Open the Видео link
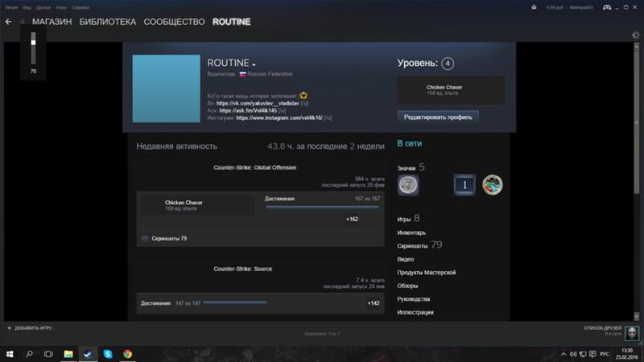The height and width of the screenshot is (362, 644). pyautogui.click(x=406, y=259)
